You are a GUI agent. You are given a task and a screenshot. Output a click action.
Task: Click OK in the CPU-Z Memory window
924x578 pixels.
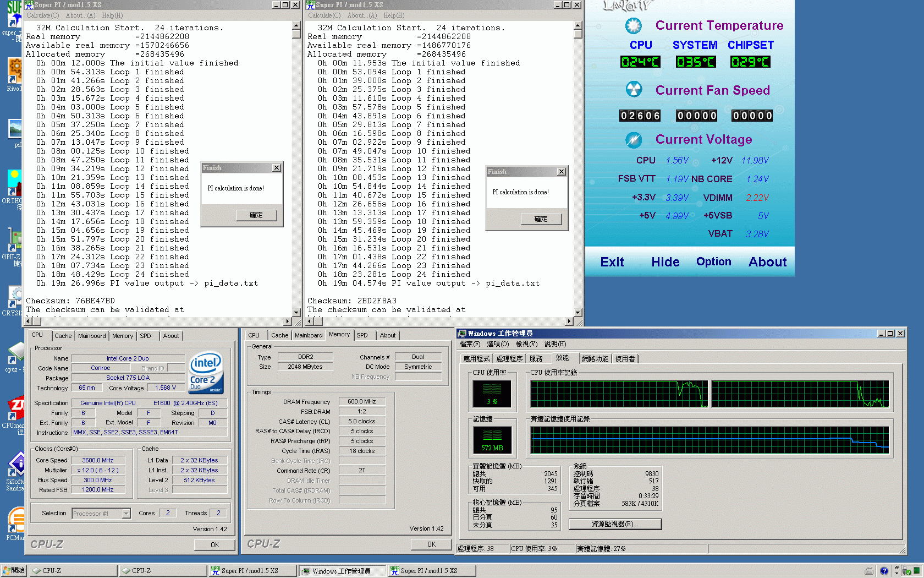[x=431, y=544]
